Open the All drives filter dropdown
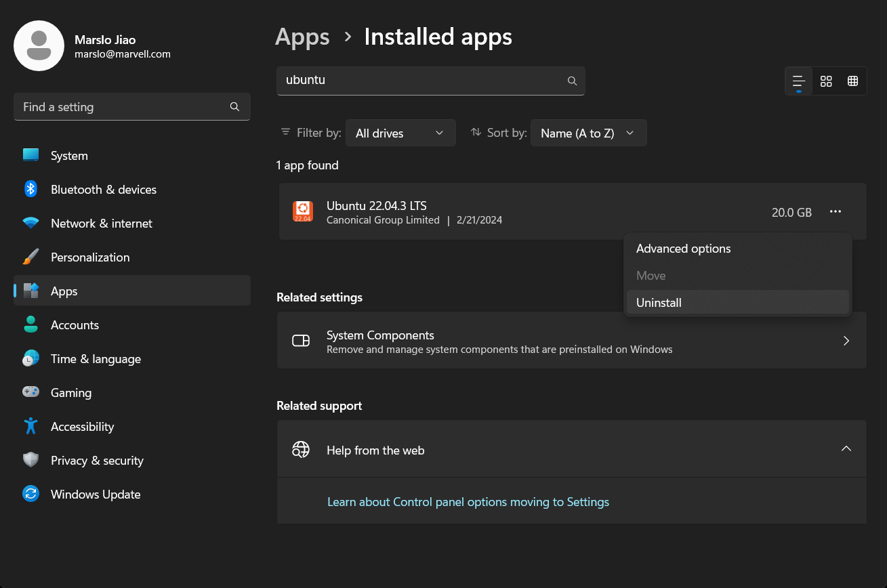The height and width of the screenshot is (588, 887). tap(400, 133)
